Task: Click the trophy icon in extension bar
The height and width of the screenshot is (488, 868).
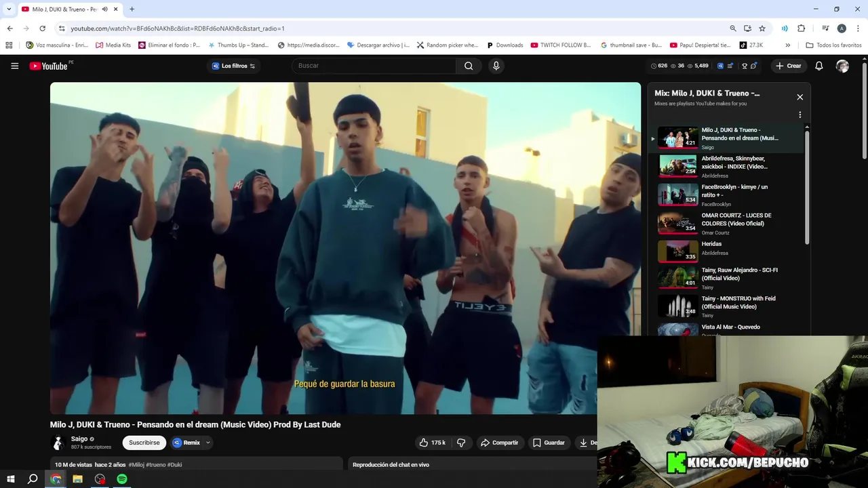Action: [x=745, y=66]
